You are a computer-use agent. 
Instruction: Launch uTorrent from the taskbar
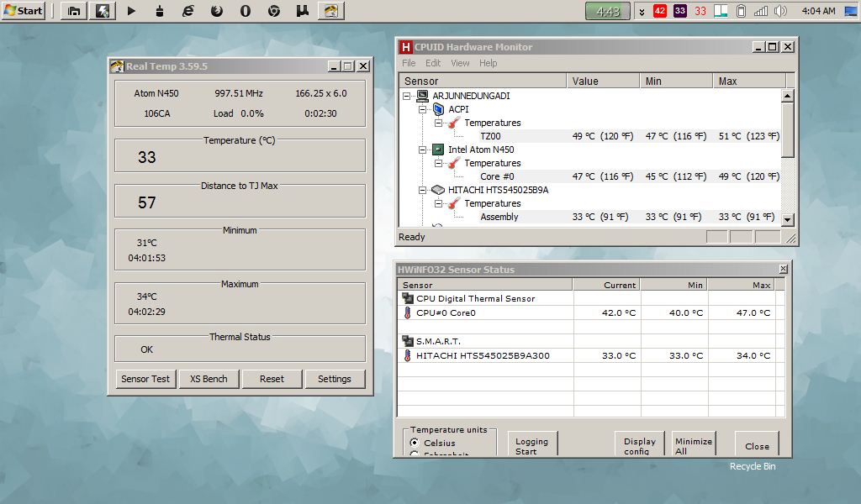(x=303, y=11)
